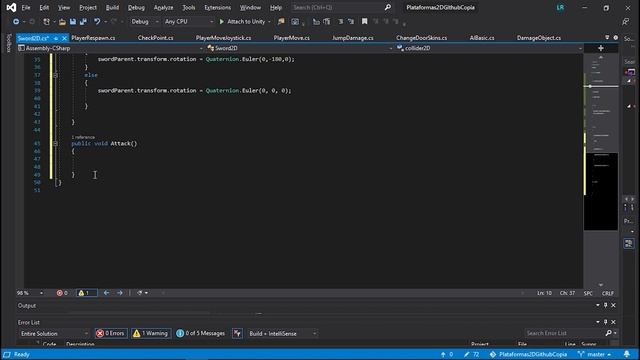Open the Debug configuration dropdown
The height and width of the screenshot is (360, 640).
(x=144, y=22)
